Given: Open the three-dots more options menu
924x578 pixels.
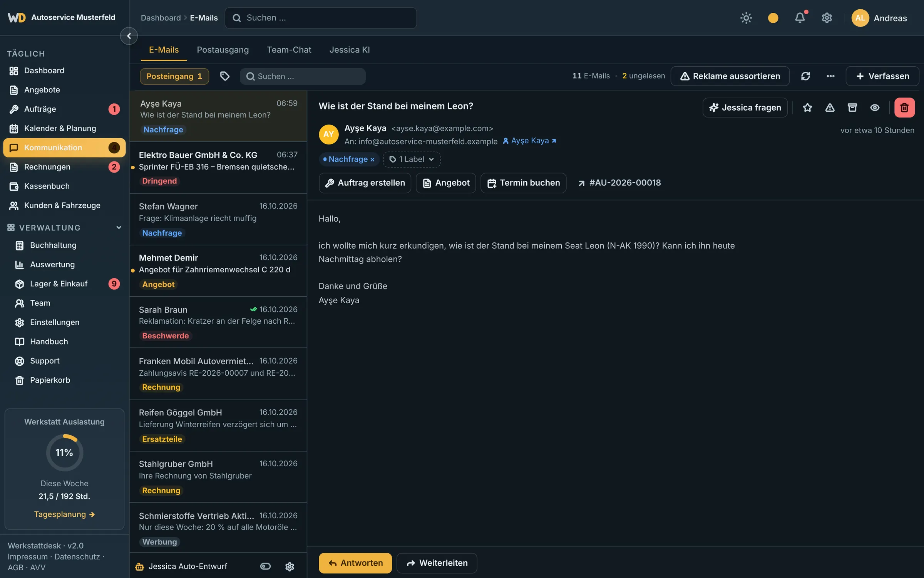Looking at the screenshot, I should tap(830, 76).
